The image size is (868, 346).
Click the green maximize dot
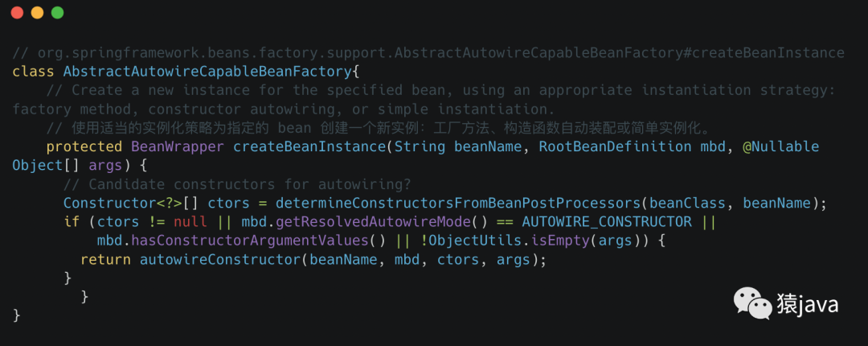(57, 13)
